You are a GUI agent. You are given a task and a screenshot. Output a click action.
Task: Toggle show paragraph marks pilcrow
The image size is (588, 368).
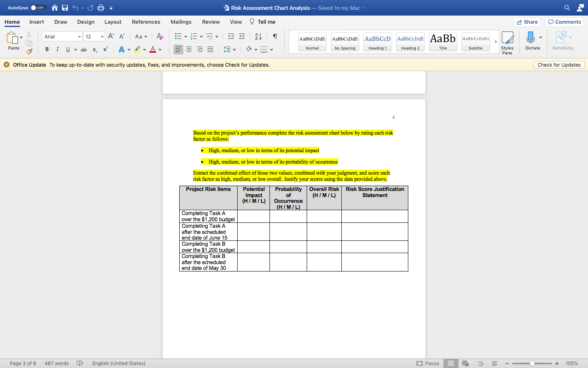pyautogui.click(x=275, y=36)
